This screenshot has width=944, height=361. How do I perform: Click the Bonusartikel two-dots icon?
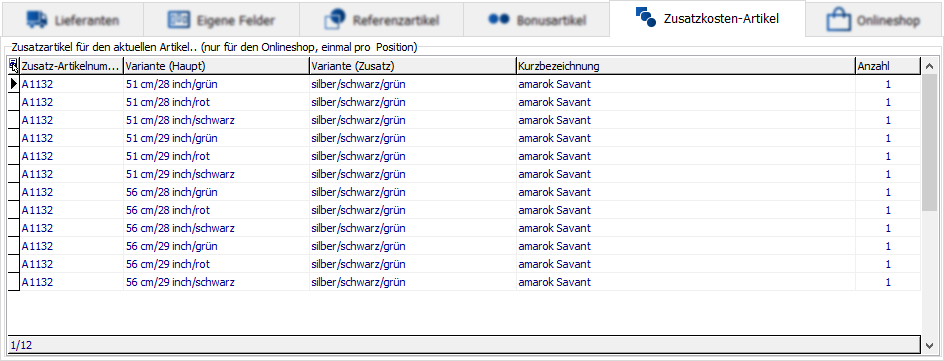pos(499,19)
